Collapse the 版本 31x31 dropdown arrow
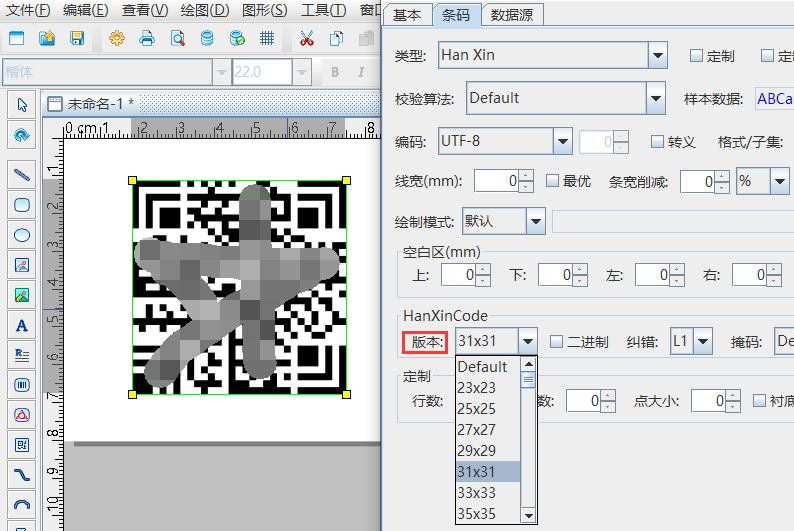The image size is (794, 531). 528,342
